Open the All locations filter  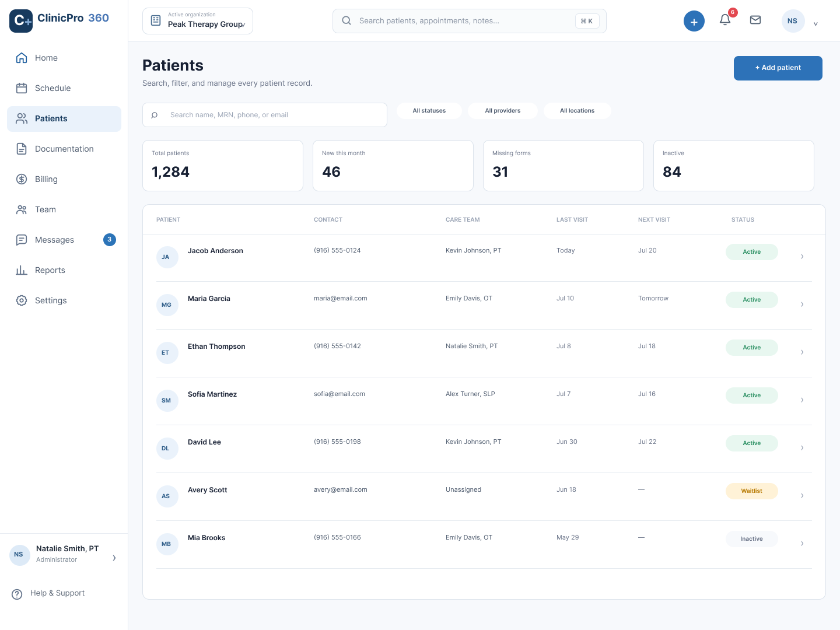(577, 111)
